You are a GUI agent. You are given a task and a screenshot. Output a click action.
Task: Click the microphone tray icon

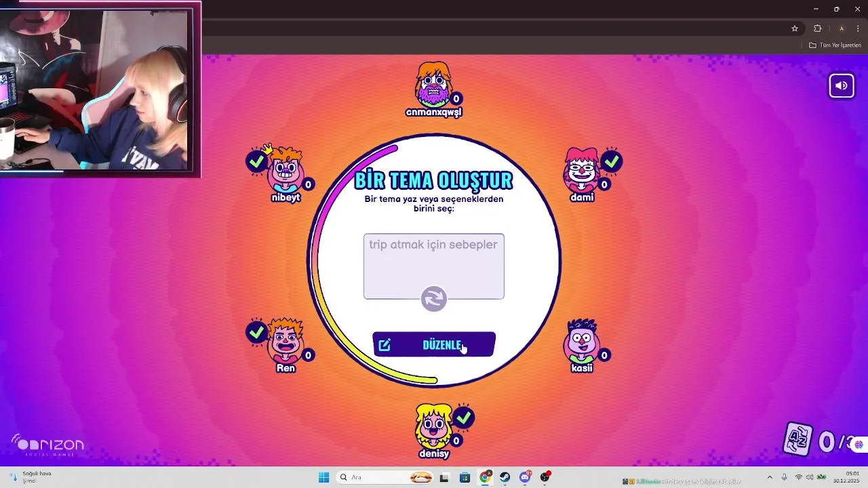[x=785, y=477]
